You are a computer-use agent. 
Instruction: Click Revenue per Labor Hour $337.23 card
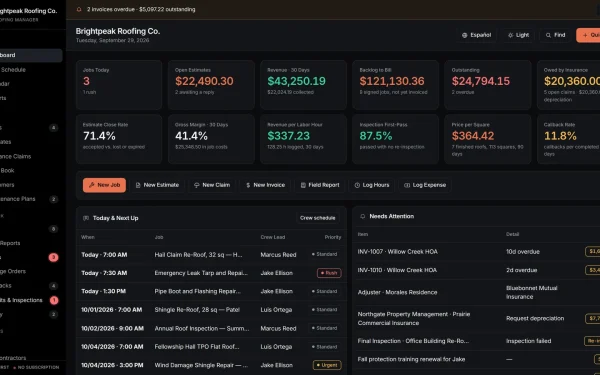[303, 139]
